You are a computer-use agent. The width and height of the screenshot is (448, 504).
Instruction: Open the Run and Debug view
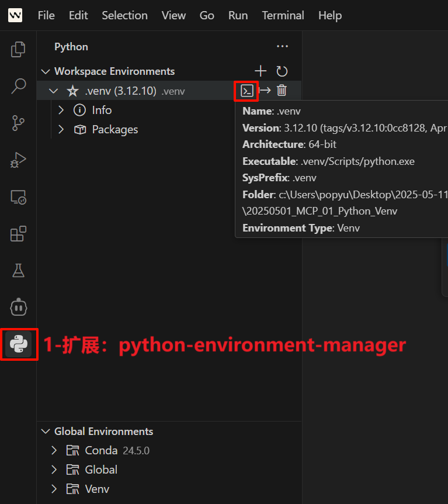coord(18,160)
